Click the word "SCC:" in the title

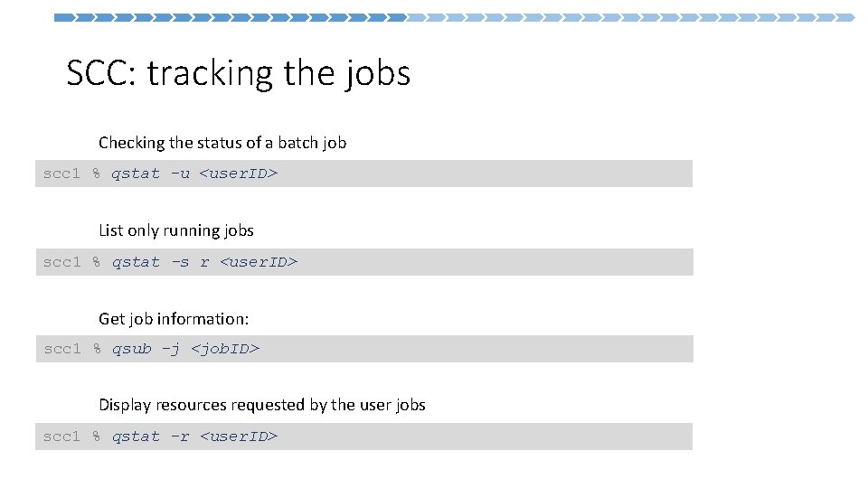click(101, 73)
